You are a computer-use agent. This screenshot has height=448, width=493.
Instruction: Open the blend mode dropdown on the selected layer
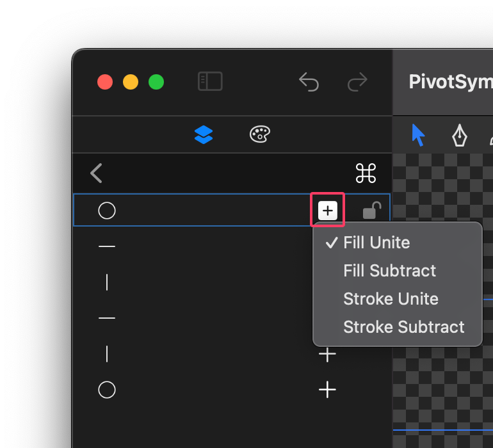(x=328, y=211)
